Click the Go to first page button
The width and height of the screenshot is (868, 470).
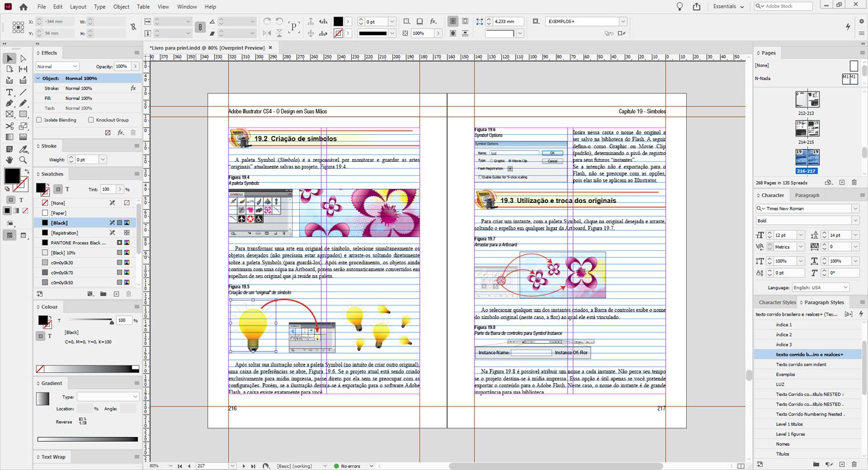pyautogui.click(x=179, y=466)
